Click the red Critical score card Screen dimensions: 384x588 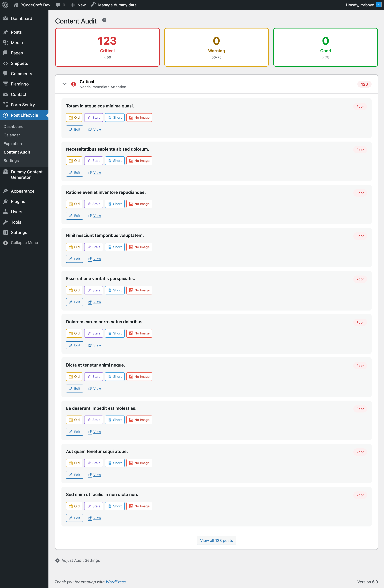pyautogui.click(x=107, y=47)
